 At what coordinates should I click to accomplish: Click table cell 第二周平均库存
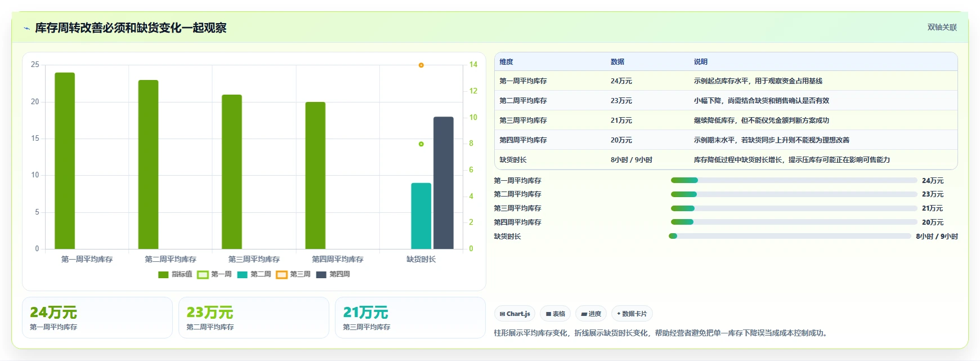click(523, 101)
